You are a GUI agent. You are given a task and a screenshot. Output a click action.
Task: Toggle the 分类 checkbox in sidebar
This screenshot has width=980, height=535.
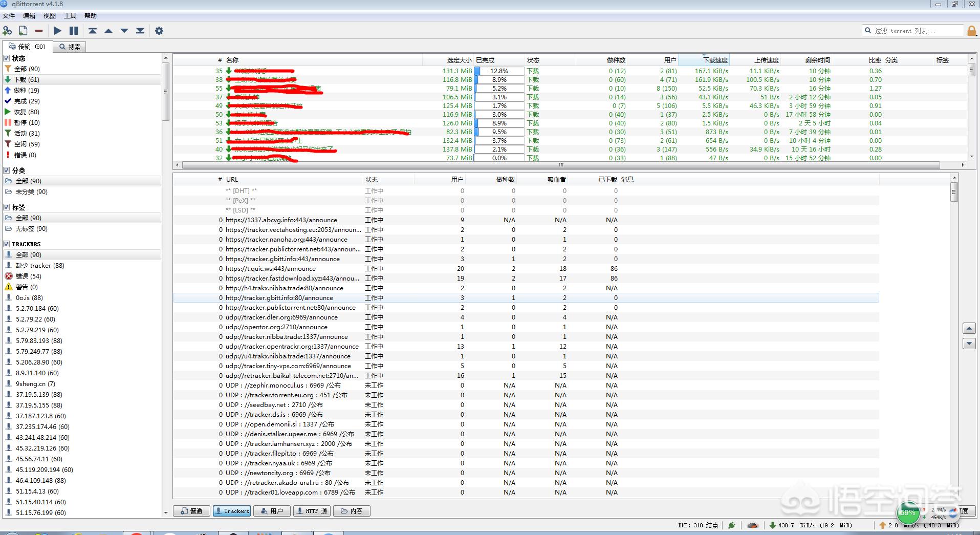tap(7, 170)
